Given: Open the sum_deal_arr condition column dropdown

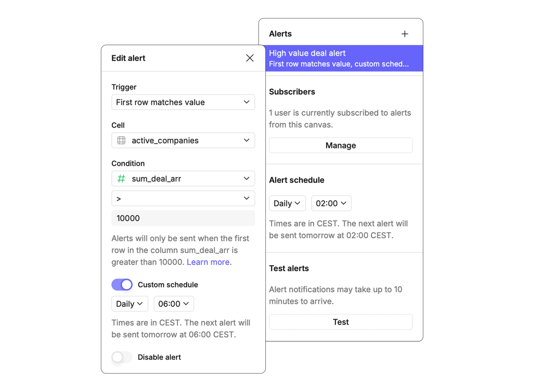Looking at the screenshot, I should [x=183, y=179].
